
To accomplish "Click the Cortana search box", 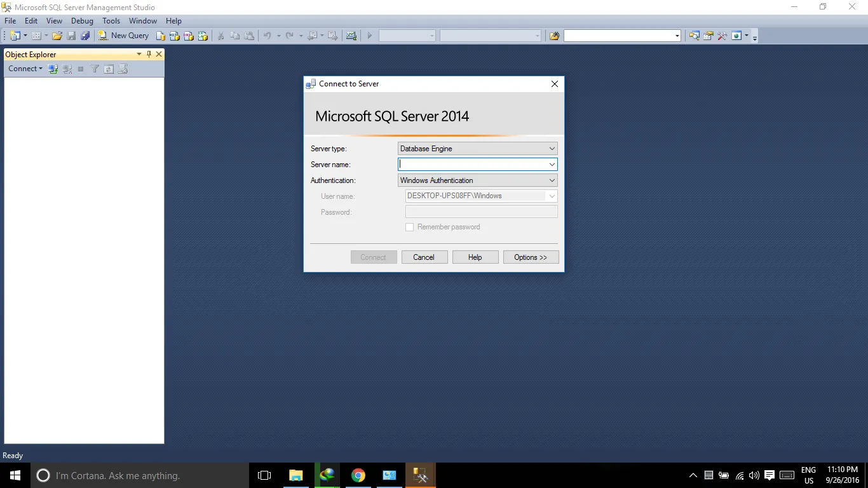I will pos(140,475).
